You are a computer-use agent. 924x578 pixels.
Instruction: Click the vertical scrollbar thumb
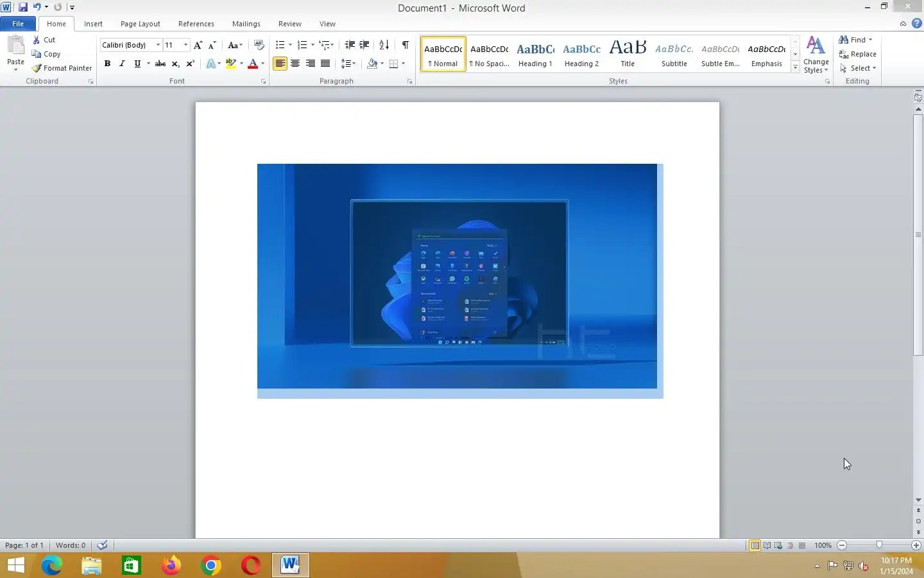(918, 234)
